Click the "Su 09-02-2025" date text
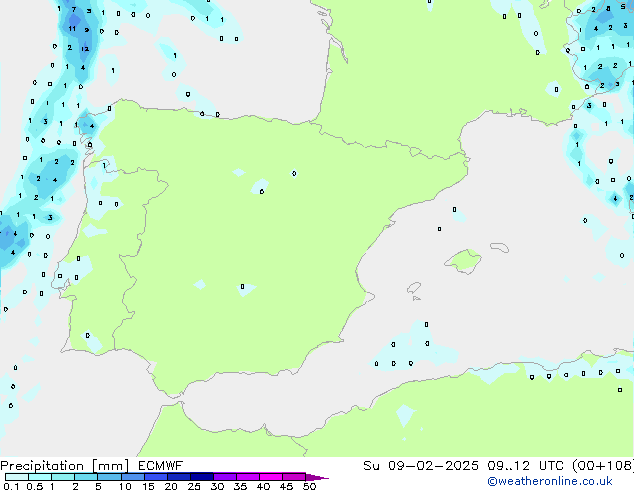This screenshot has width=634, height=490. coord(421,466)
